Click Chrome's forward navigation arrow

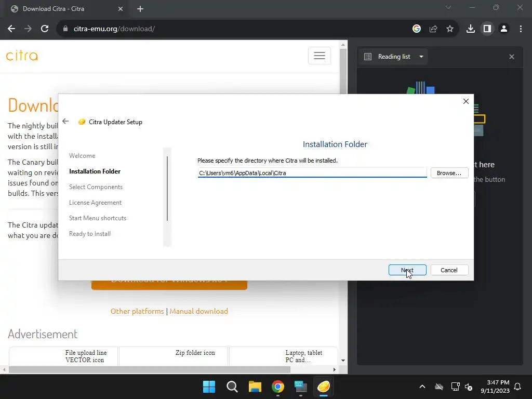point(28,29)
